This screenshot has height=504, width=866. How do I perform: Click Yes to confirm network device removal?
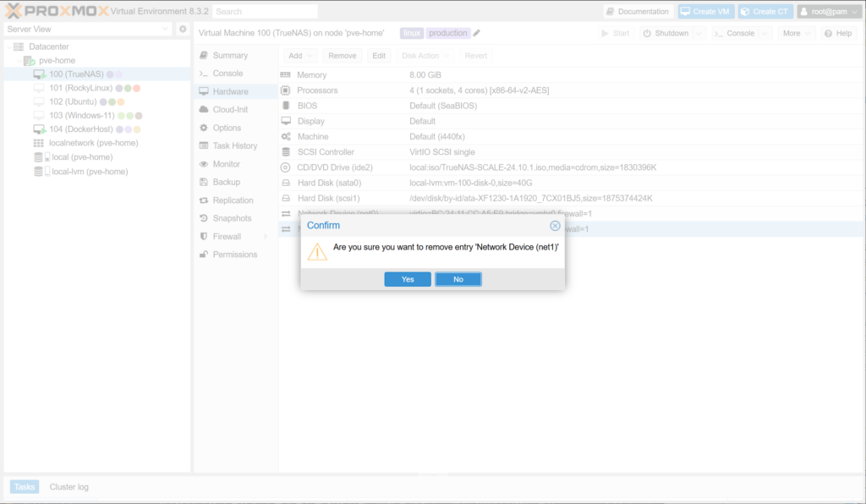(x=408, y=279)
